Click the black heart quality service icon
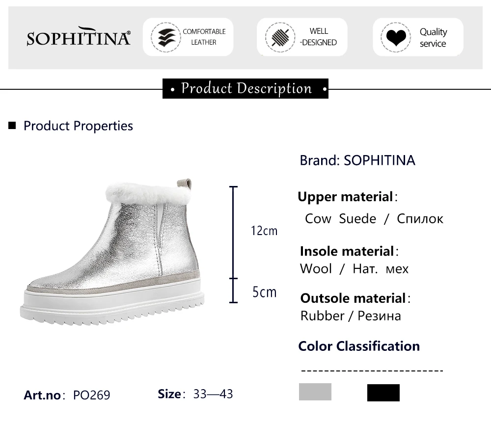Viewport: 491px width, 448px height. coord(396,37)
